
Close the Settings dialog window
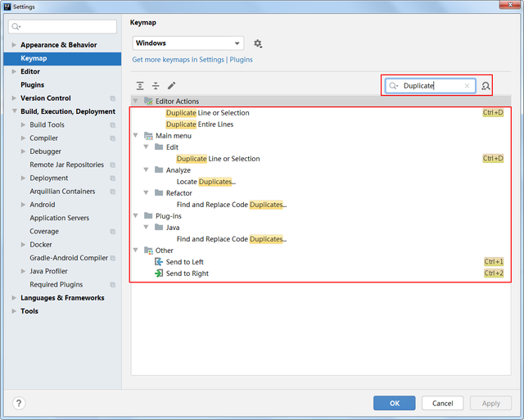coord(510,4)
